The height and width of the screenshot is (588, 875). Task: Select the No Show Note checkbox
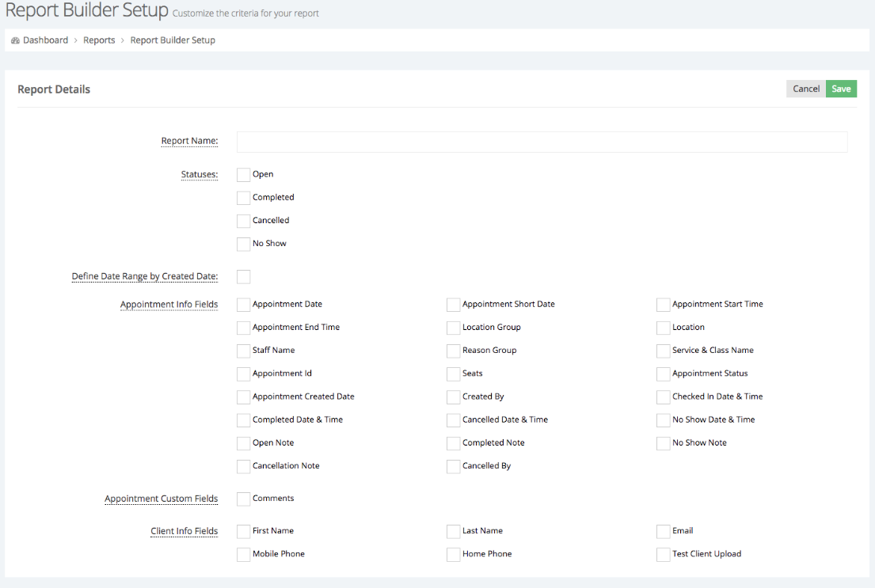(663, 443)
